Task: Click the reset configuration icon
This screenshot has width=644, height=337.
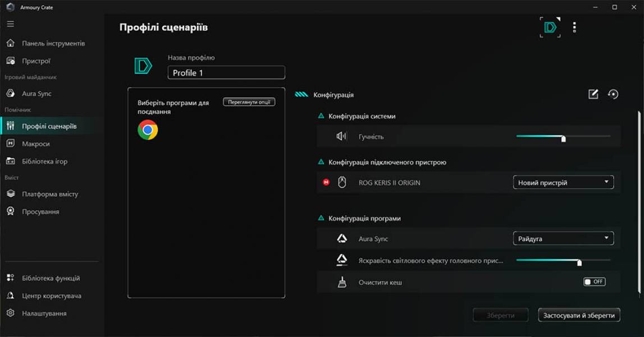Action: (x=613, y=94)
